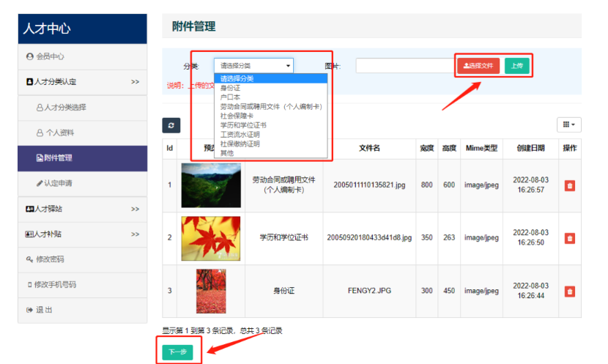Select 附件管理 sidebar item
This screenshot has width=608, height=364.
82,158
